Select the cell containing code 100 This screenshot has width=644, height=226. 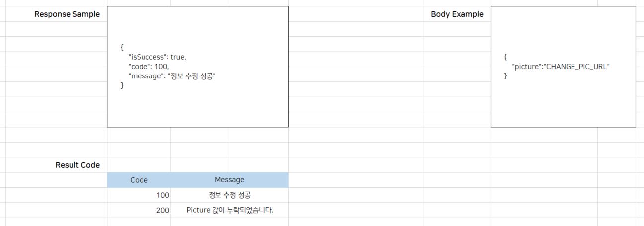[139, 195]
